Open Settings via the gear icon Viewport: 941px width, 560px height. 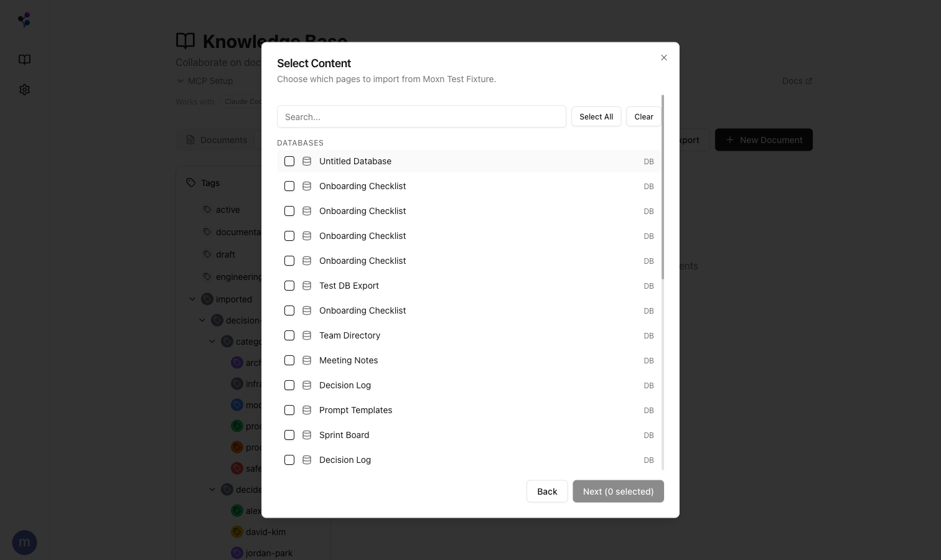click(24, 90)
